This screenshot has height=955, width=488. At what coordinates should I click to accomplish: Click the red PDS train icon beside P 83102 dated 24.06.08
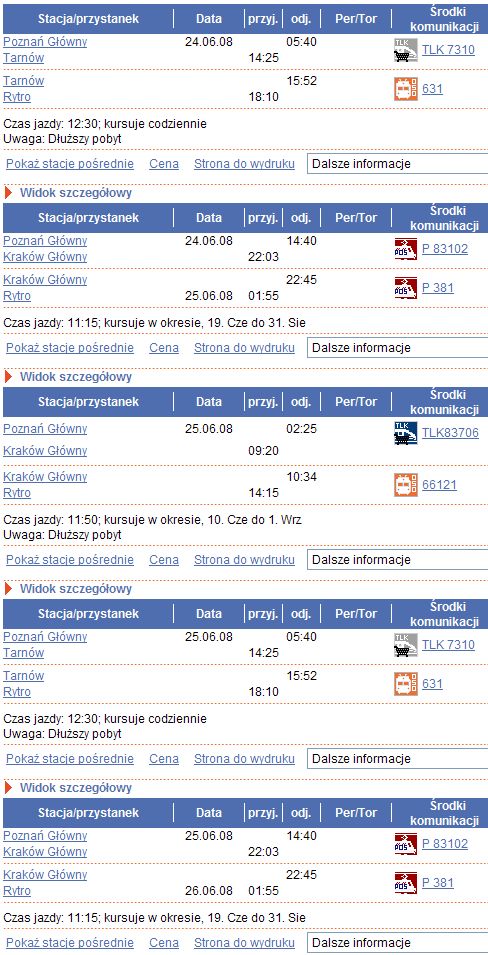point(406,249)
